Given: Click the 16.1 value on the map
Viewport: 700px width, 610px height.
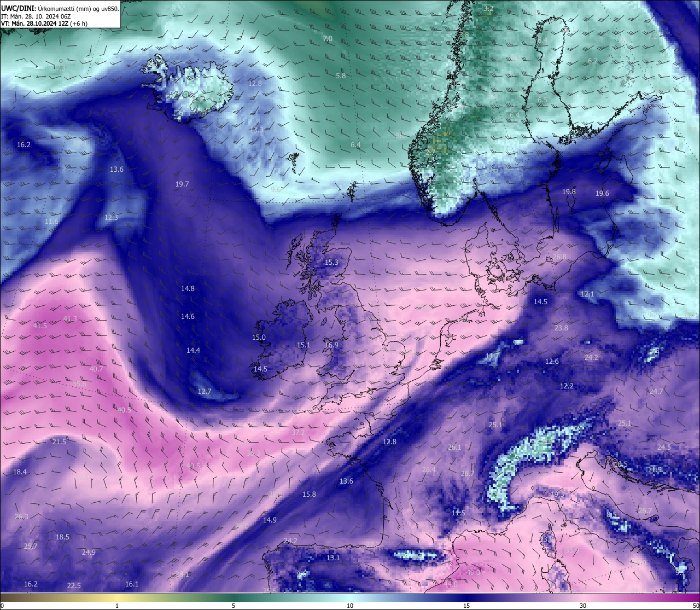Looking at the screenshot, I should 132,584.
